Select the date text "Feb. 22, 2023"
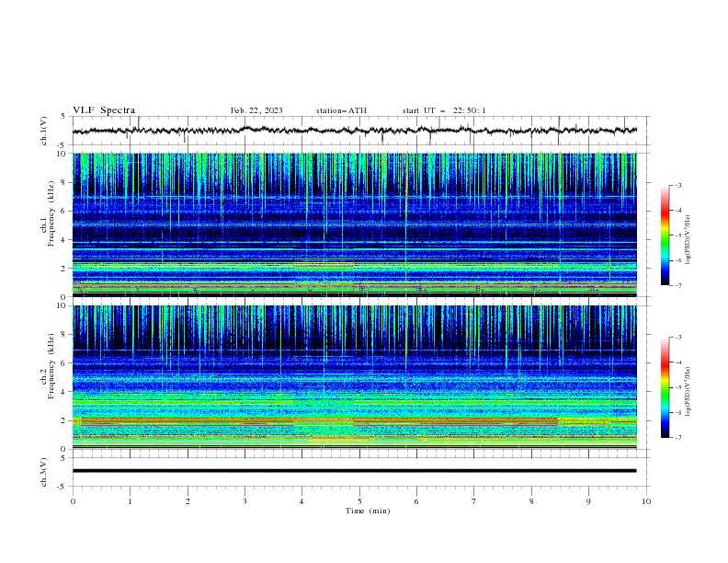The height and width of the screenshot is (563, 728). coord(256,110)
